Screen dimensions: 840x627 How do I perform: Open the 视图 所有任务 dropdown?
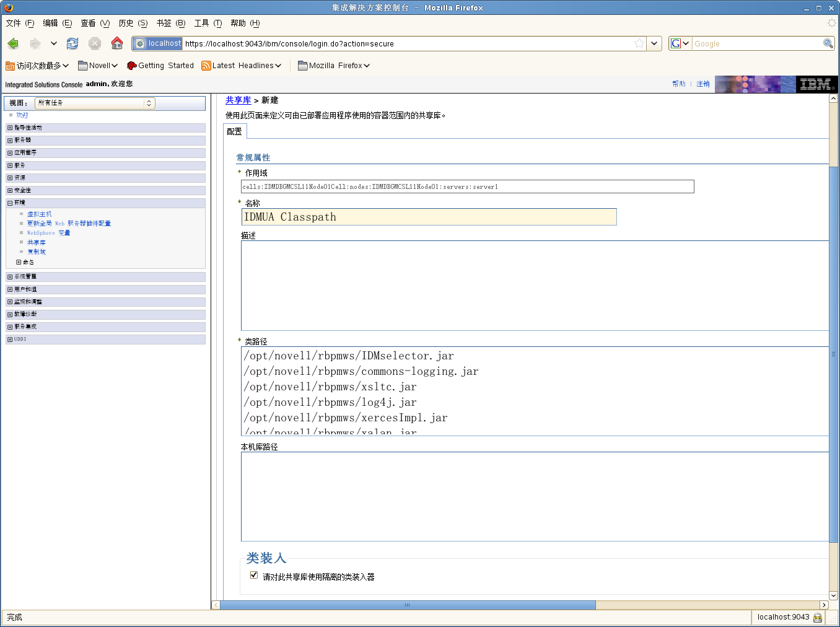tap(95, 103)
